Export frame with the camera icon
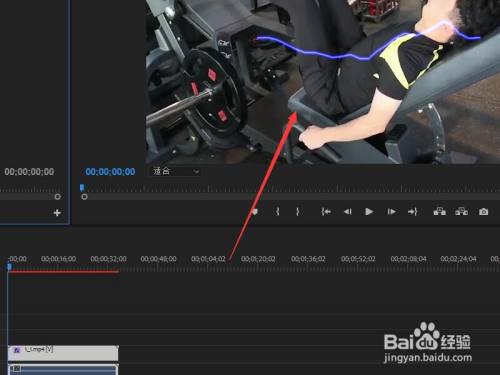Viewport: 500px width, 375px height. click(484, 212)
